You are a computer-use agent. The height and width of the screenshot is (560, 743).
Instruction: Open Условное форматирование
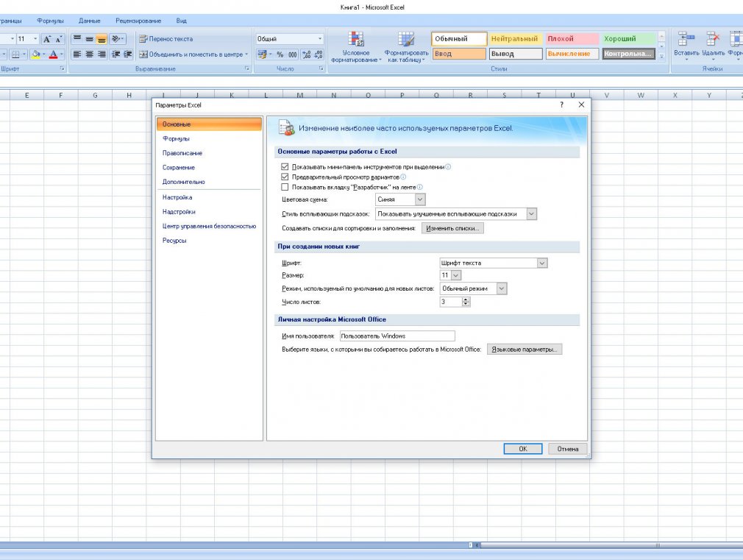click(x=355, y=46)
